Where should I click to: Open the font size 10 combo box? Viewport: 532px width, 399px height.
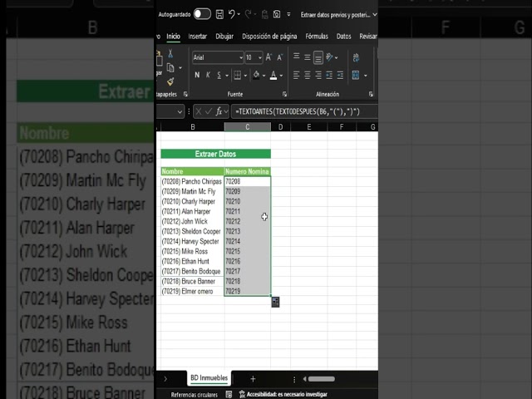[x=254, y=57]
